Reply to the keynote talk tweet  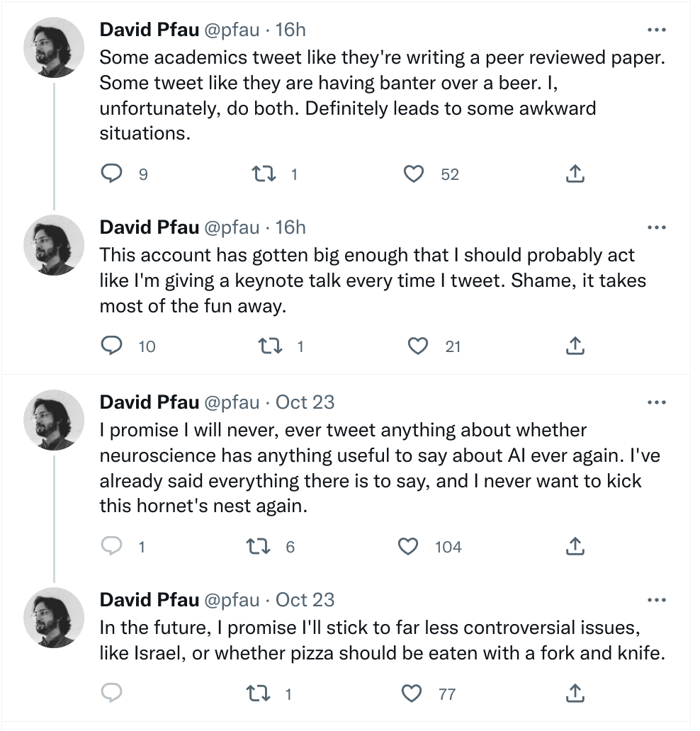tap(111, 346)
